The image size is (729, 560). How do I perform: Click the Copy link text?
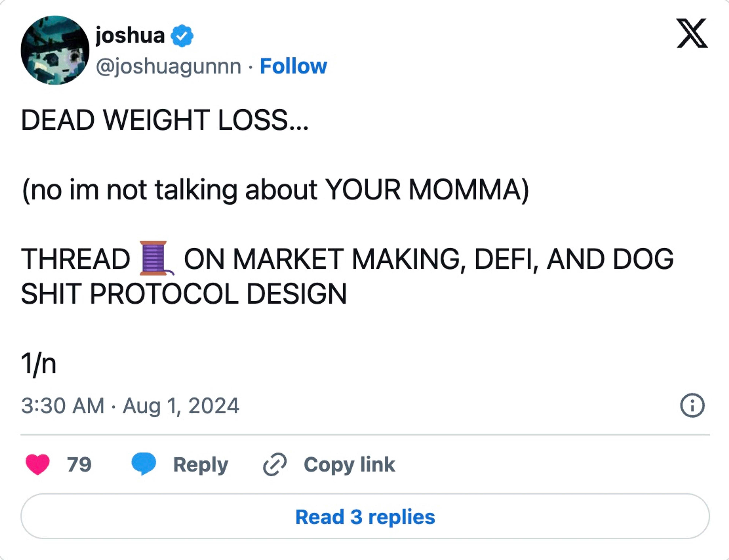[x=349, y=464]
